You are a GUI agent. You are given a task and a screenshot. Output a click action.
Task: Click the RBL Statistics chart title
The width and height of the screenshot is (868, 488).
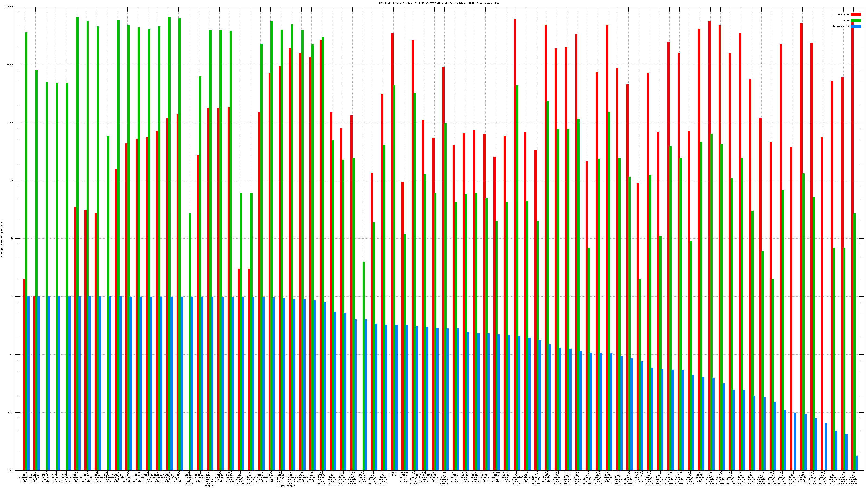coord(439,3)
